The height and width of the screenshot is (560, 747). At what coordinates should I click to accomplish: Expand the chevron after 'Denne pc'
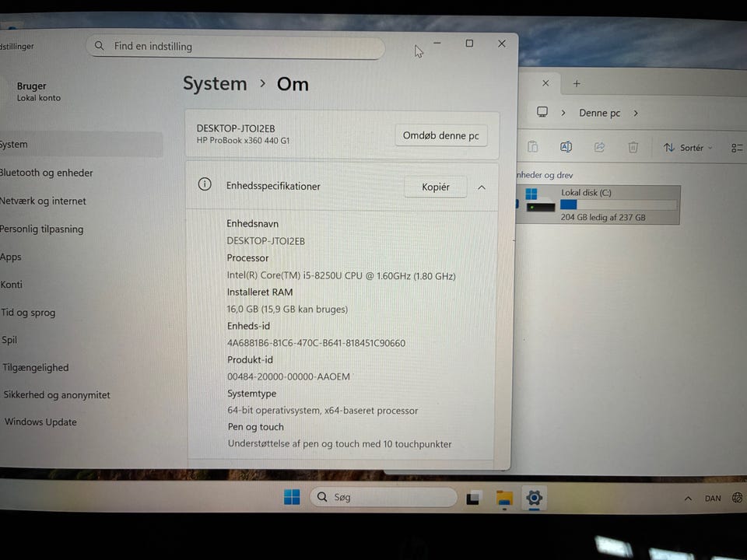[x=636, y=114]
